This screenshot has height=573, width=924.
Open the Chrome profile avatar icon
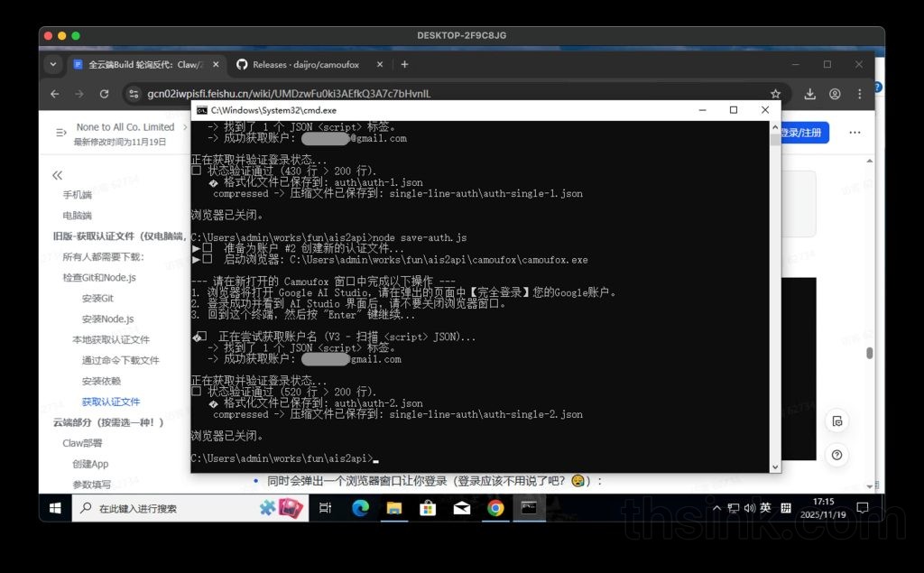[835, 94]
